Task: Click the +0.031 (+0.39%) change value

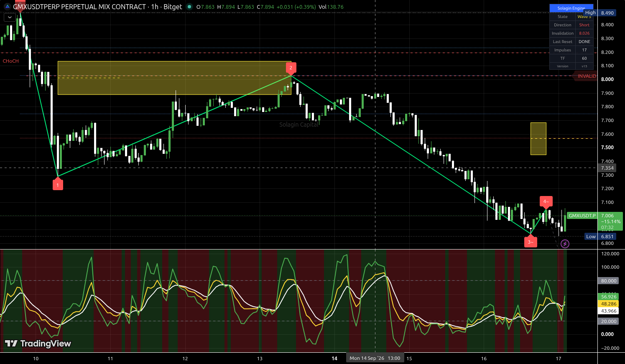Action: tap(296, 7)
